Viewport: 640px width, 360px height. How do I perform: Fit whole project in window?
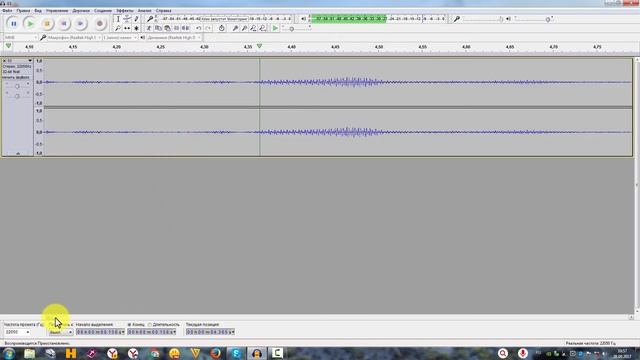coord(262,28)
